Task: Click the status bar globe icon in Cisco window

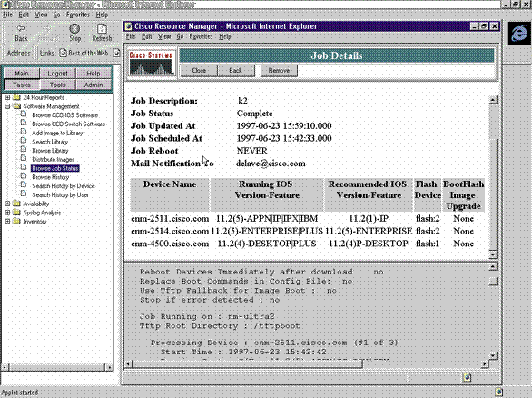Action: pyautogui.click(x=467, y=377)
